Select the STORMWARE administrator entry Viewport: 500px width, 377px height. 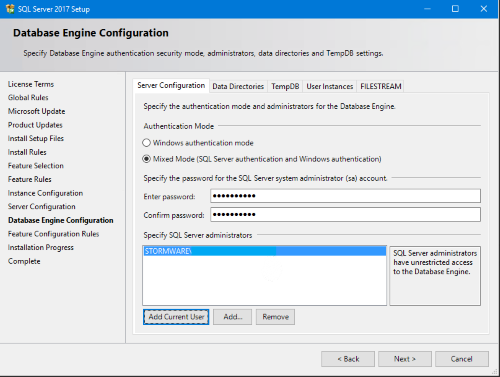pos(265,251)
